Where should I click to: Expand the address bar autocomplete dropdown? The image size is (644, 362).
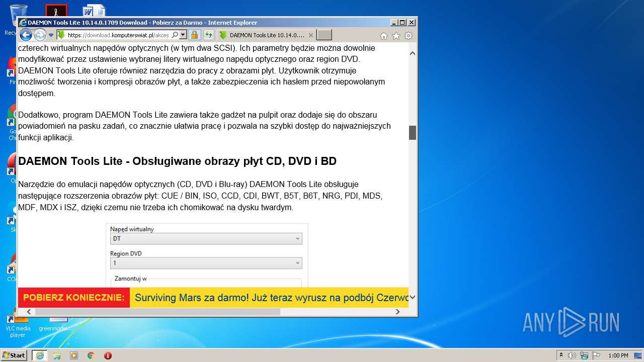pyautogui.click(x=183, y=35)
